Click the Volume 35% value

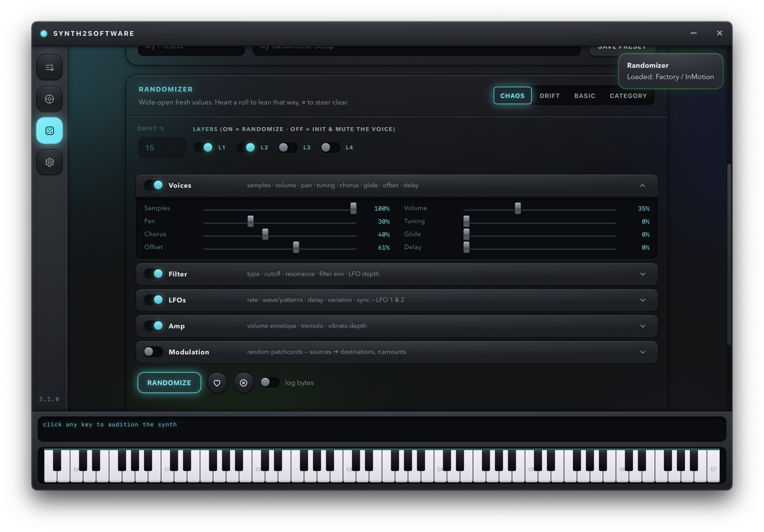(x=643, y=208)
